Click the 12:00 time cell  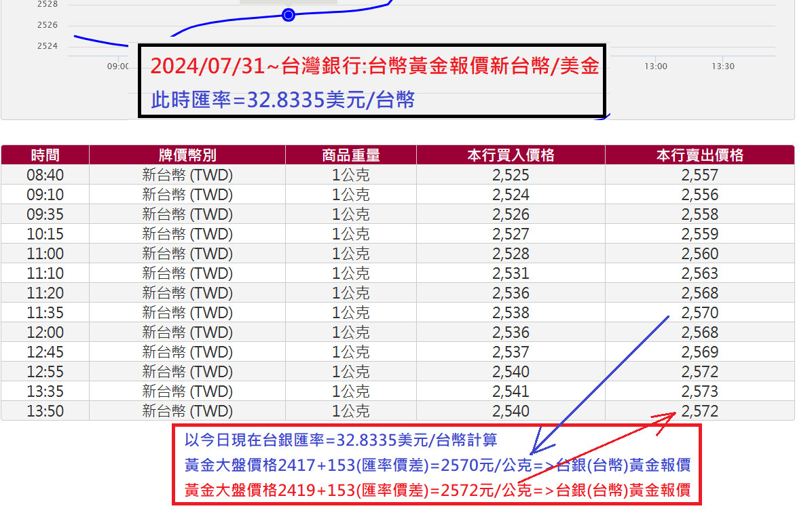pyautogui.click(x=45, y=332)
